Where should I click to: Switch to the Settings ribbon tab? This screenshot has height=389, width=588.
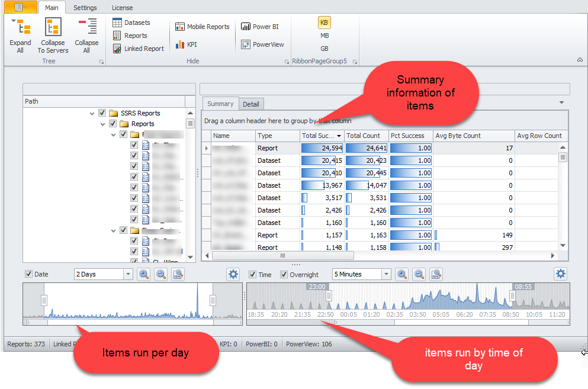tap(85, 8)
